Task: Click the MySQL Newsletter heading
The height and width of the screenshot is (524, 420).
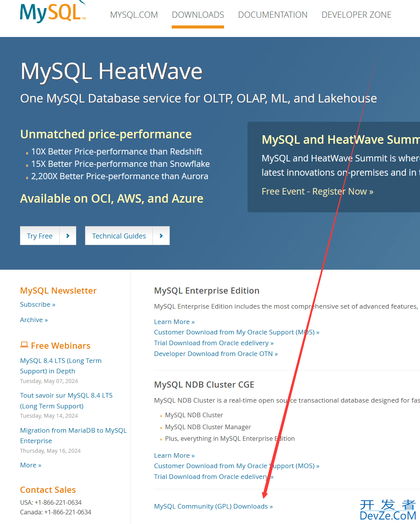Action: tap(58, 291)
